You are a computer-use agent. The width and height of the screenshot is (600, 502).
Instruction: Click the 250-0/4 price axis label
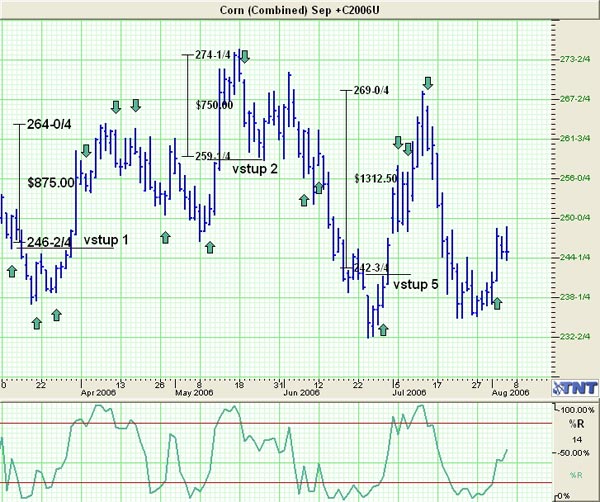coord(575,218)
